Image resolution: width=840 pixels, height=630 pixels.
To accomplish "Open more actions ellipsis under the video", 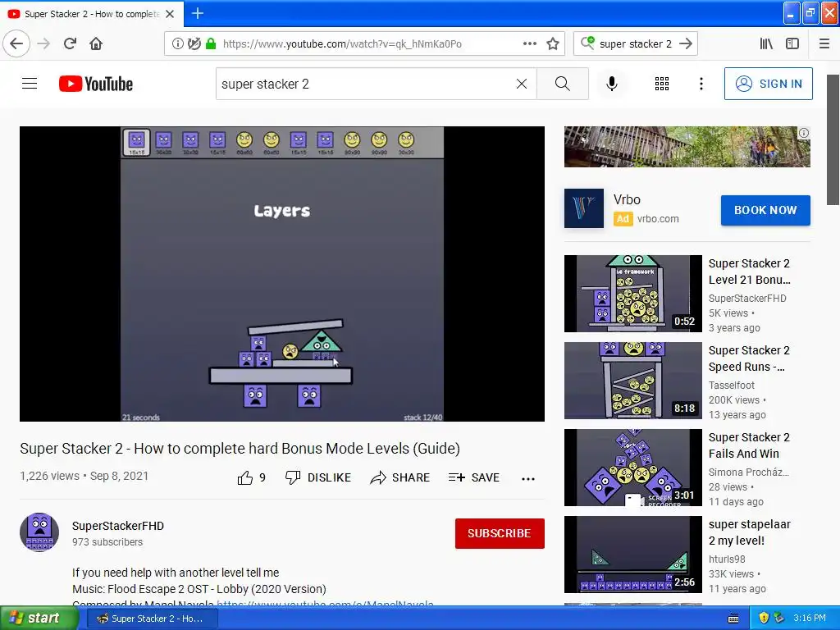I will click(528, 478).
